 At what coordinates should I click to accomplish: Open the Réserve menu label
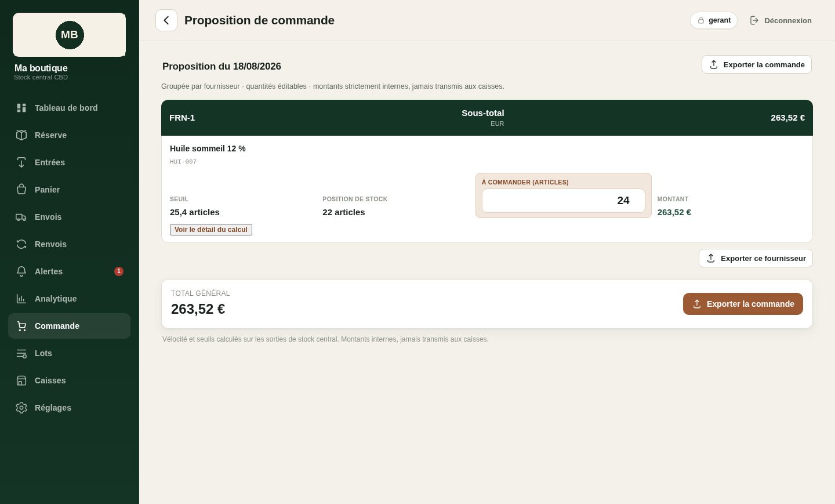pos(50,135)
